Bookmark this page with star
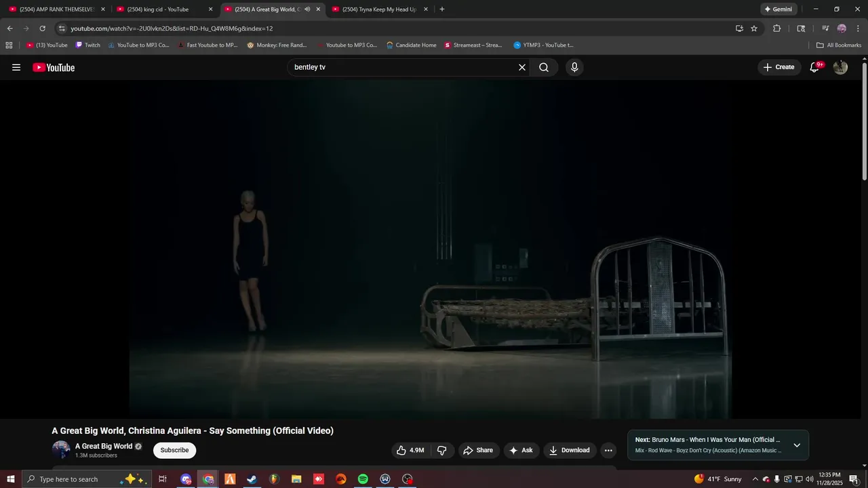Image resolution: width=868 pixels, height=488 pixels. click(754, 28)
